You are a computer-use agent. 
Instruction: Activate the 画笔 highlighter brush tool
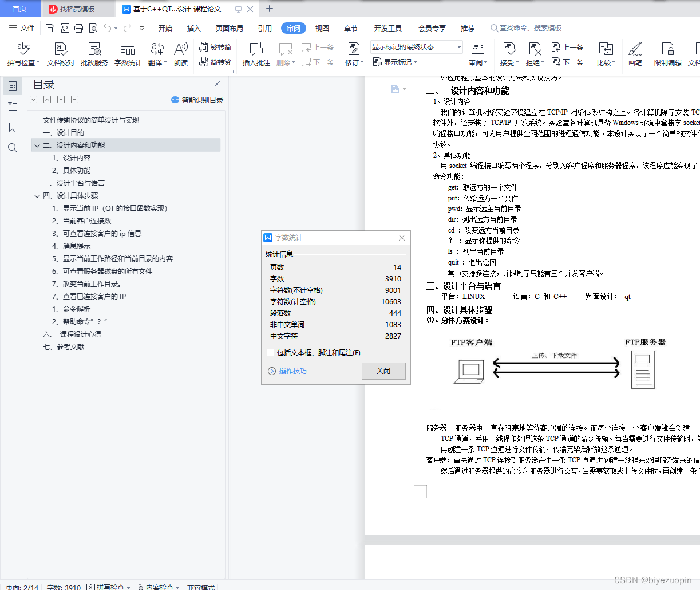(635, 52)
